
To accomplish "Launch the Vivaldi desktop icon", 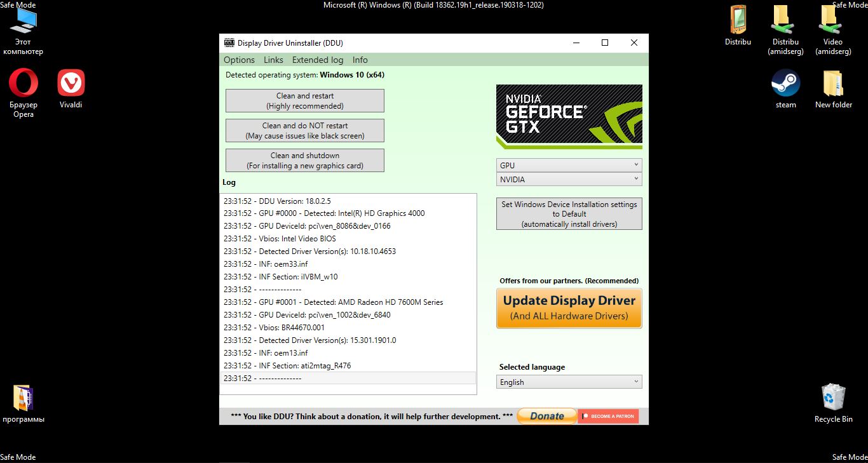I will [x=71, y=89].
